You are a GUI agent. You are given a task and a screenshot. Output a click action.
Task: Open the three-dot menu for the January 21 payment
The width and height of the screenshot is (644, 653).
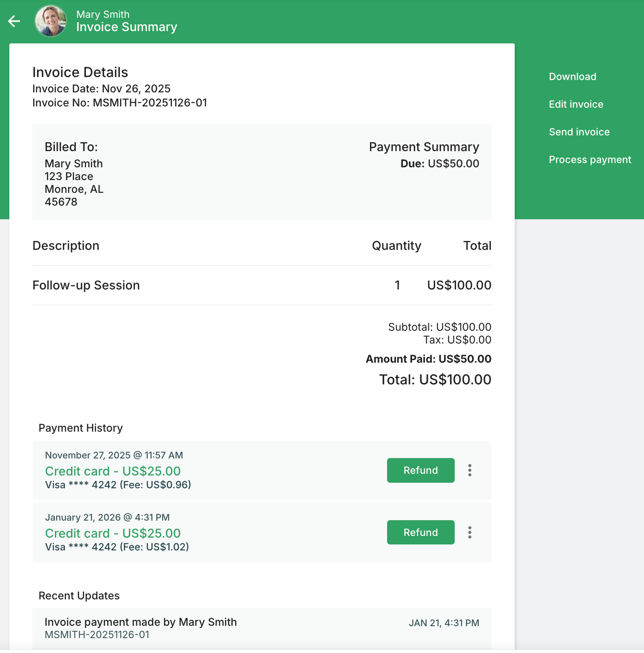point(470,533)
